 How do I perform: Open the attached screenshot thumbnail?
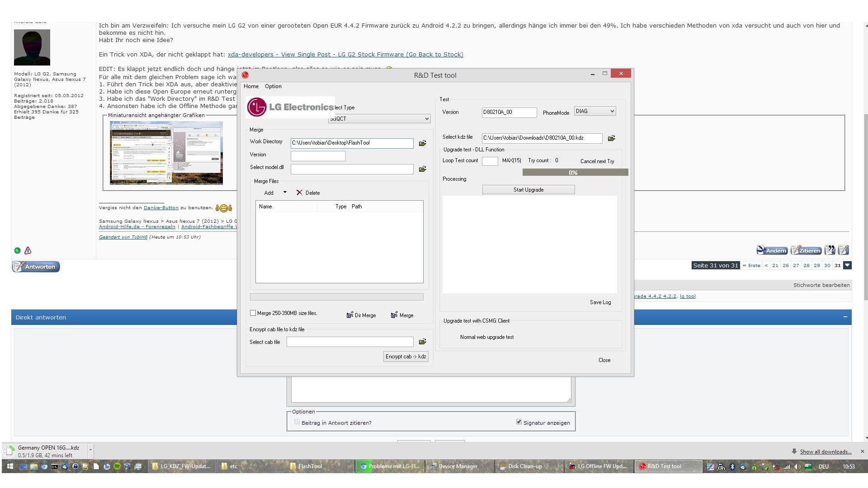tap(166, 153)
